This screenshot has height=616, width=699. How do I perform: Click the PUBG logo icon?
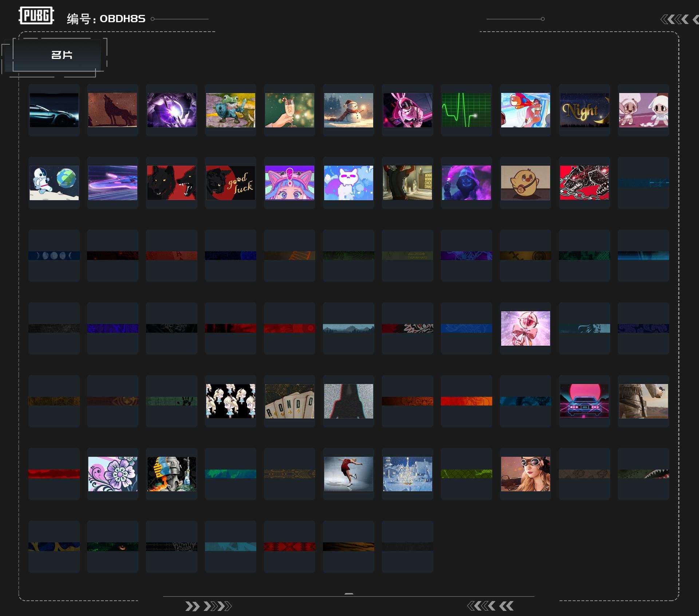[x=36, y=16]
